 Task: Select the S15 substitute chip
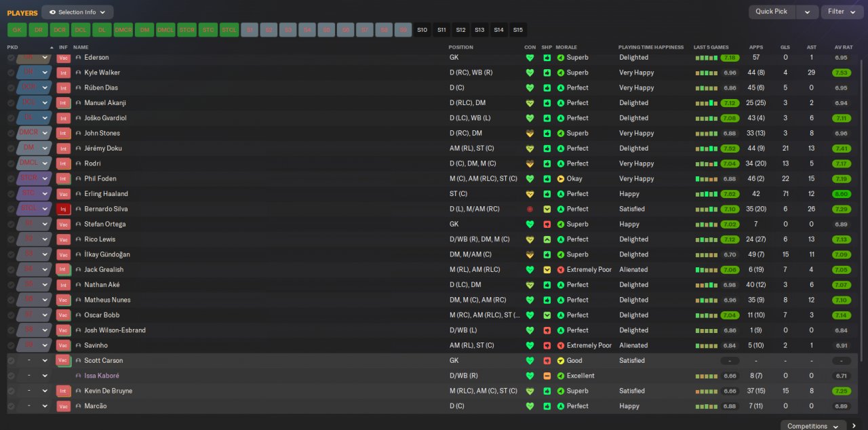[x=518, y=30]
